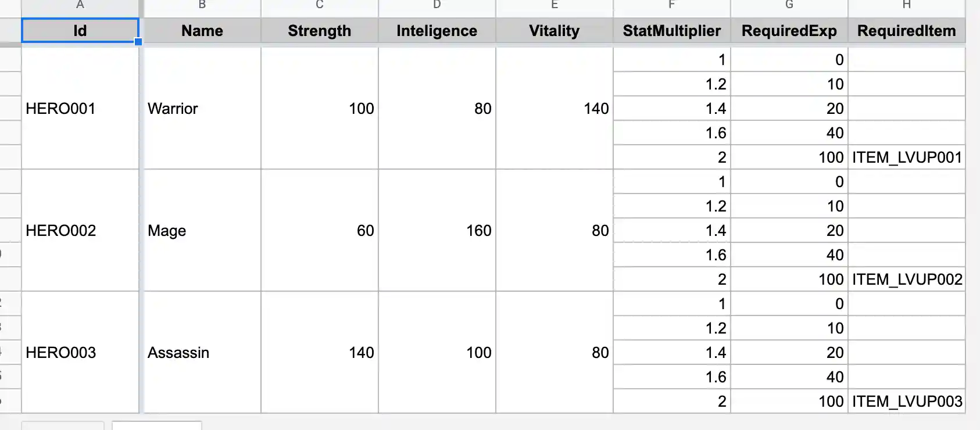Select the HERO001 cell
980x430 pixels.
[80, 108]
